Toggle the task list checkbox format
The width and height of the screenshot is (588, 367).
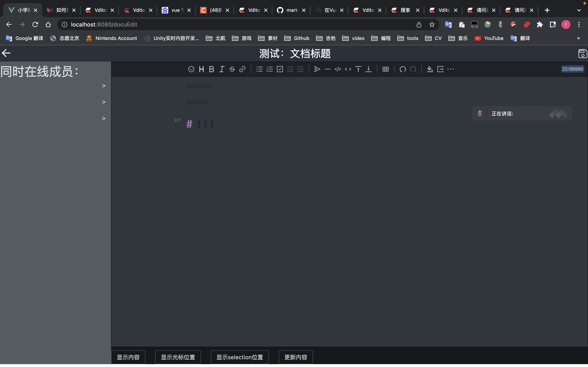pos(280,69)
